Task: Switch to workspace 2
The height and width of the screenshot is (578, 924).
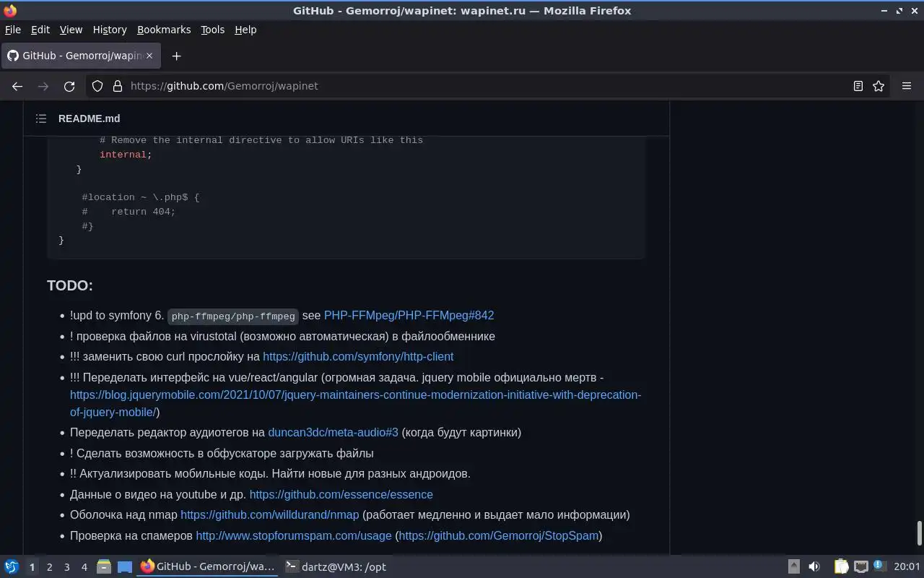Action: point(49,567)
